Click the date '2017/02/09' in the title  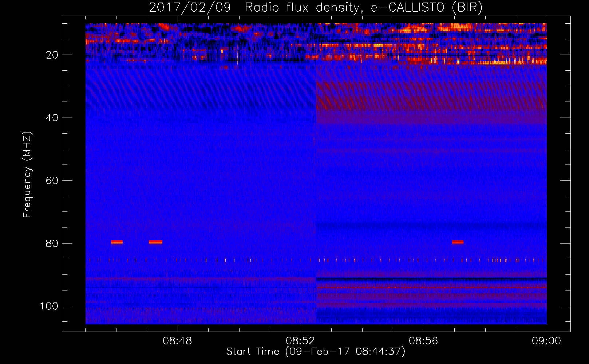coord(190,8)
